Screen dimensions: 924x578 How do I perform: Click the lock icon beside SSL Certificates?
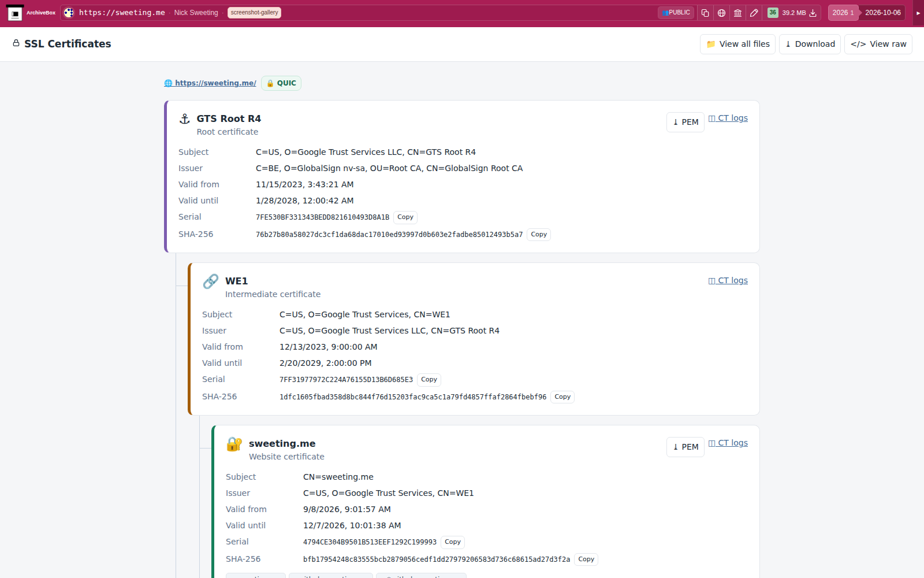pyautogui.click(x=16, y=43)
